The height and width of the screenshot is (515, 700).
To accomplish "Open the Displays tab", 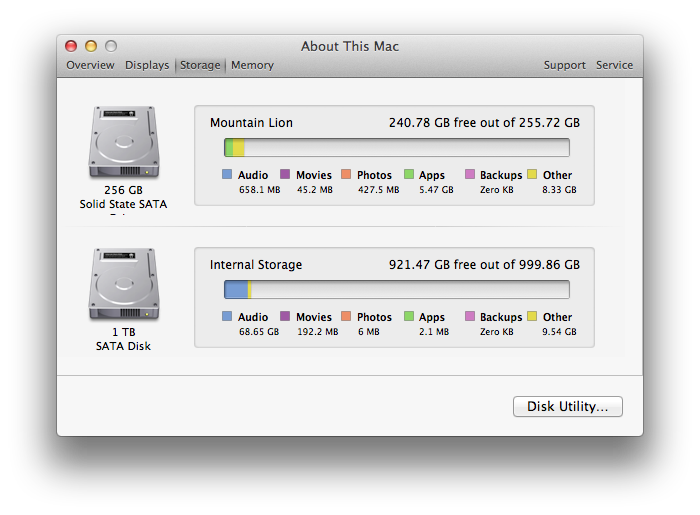I will tap(147, 65).
